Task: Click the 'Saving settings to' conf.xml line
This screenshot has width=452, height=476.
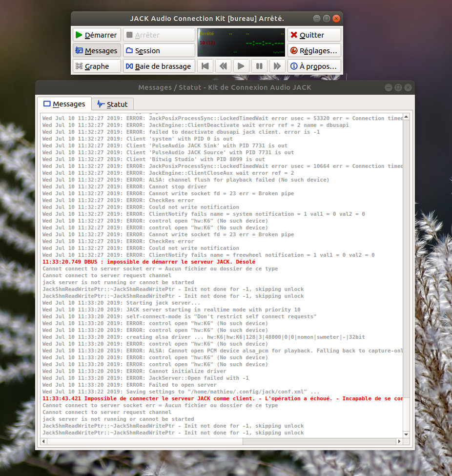Action: click(x=181, y=392)
